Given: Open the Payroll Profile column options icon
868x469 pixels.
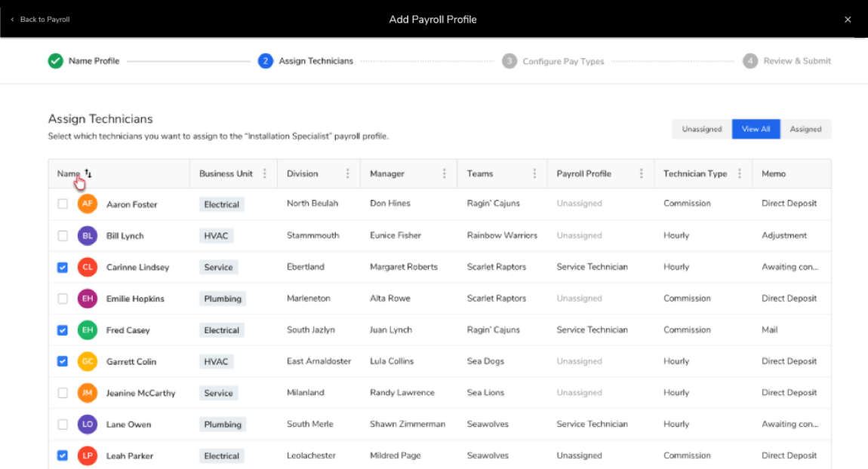Looking at the screenshot, I should click(642, 173).
